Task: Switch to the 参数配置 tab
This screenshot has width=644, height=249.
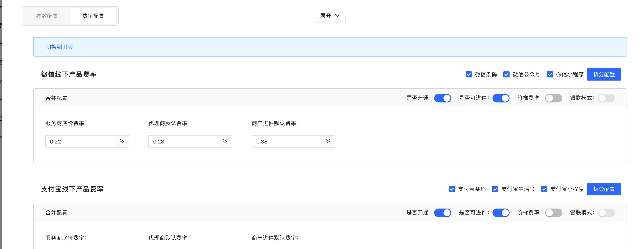Action: coord(47,16)
